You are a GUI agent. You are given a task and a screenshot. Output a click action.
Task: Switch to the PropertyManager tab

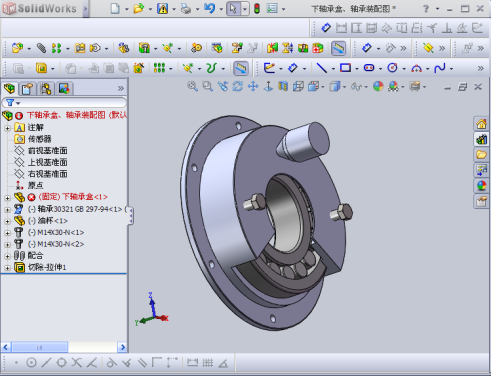pyautogui.click(x=28, y=89)
